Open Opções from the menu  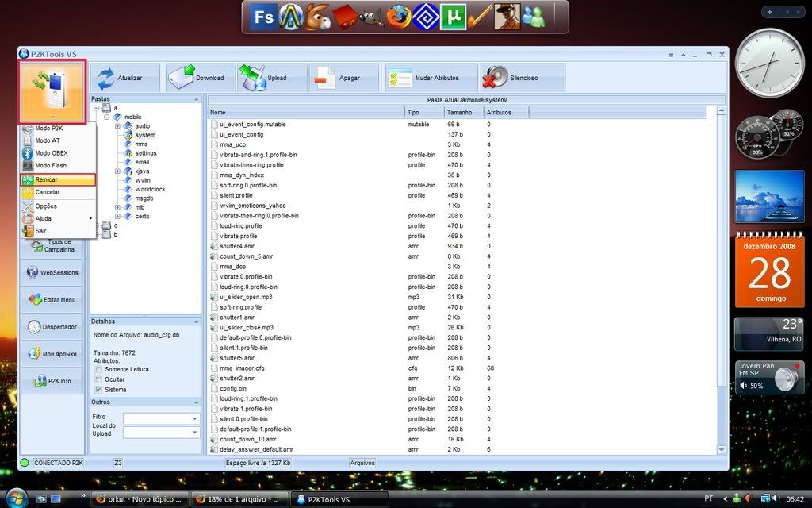pyautogui.click(x=59, y=206)
